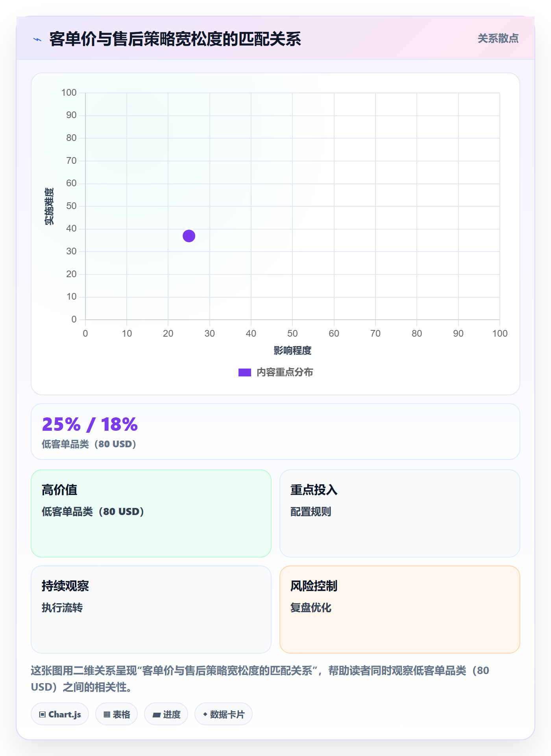
Task: Click the 25% / 18% metric value
Action: pos(90,424)
